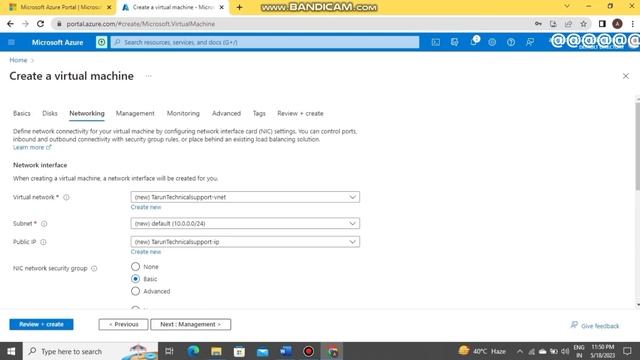
Task: Open the weather widget showing 40°C Haze
Action: tap(482, 351)
